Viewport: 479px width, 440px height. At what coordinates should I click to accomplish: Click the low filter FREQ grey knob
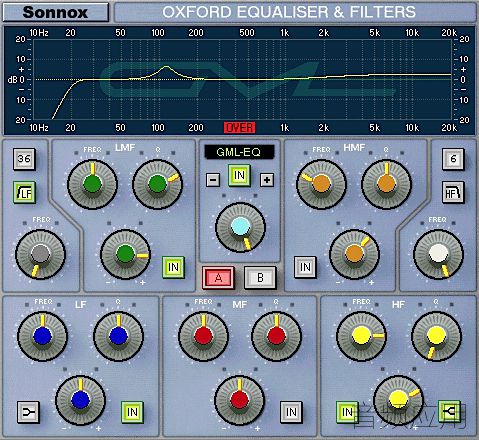pos(40,254)
